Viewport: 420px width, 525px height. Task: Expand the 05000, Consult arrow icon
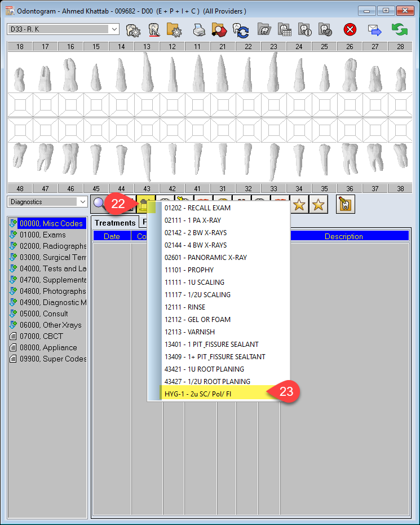coord(13,314)
